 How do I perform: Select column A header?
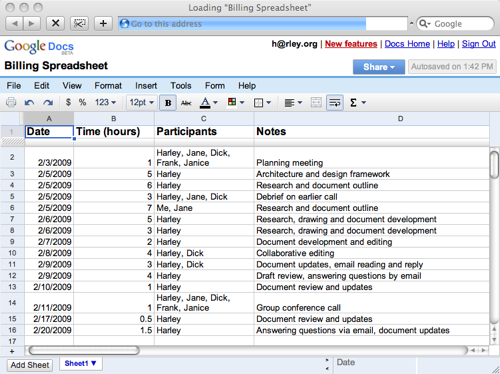[x=49, y=119]
